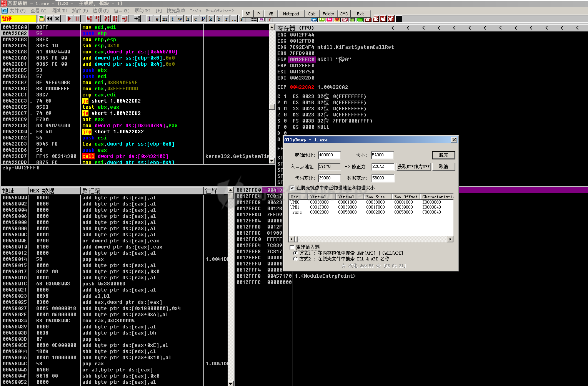The width and height of the screenshot is (588, 386).
Task: Click the EAX register value 0012FF44
Action: (x=302, y=35)
